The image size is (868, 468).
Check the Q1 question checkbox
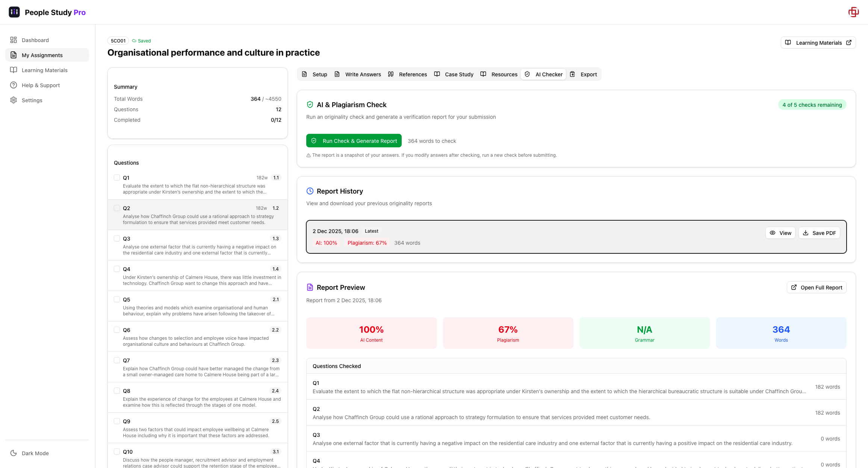(116, 177)
